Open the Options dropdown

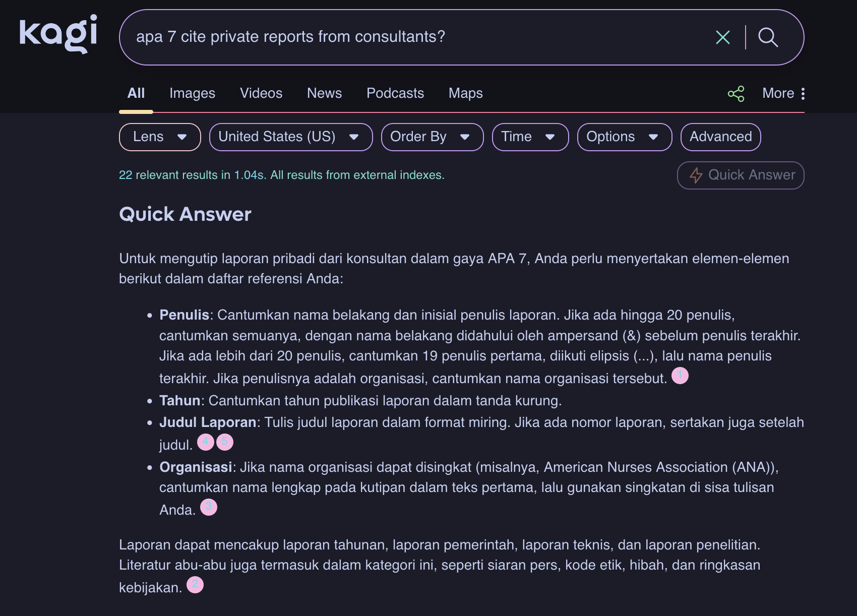(x=624, y=137)
